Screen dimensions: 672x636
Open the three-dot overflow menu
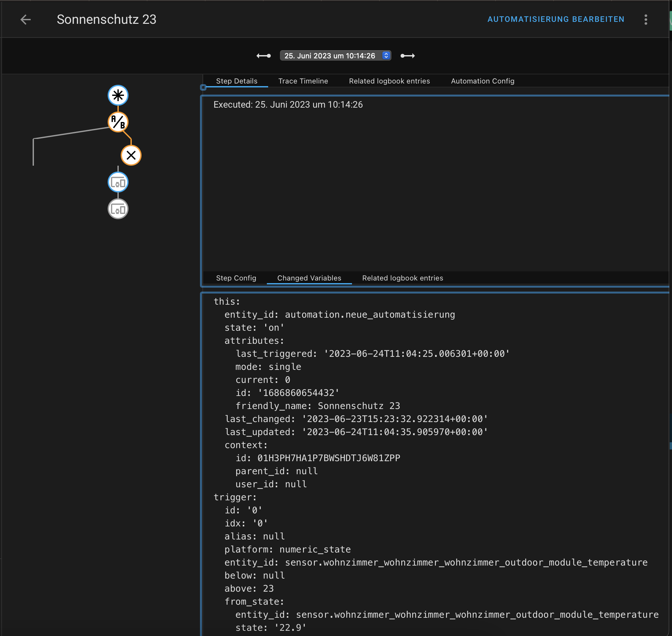tap(646, 20)
